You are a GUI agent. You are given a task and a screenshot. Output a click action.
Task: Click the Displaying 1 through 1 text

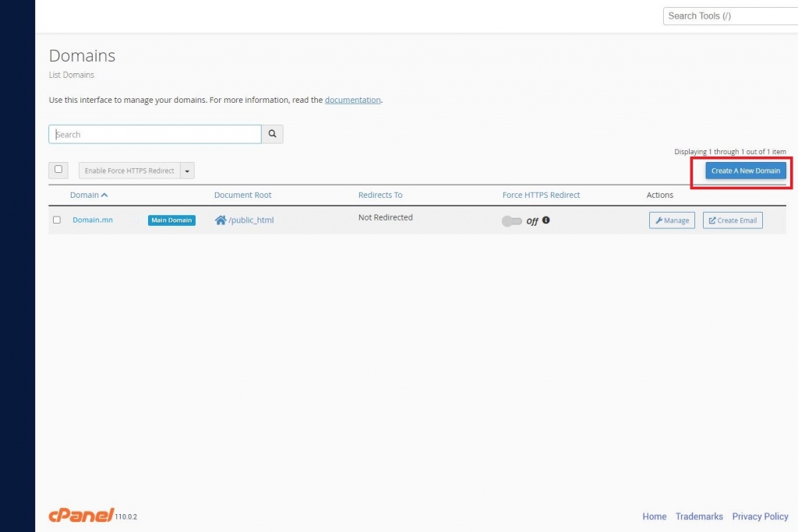click(729, 152)
